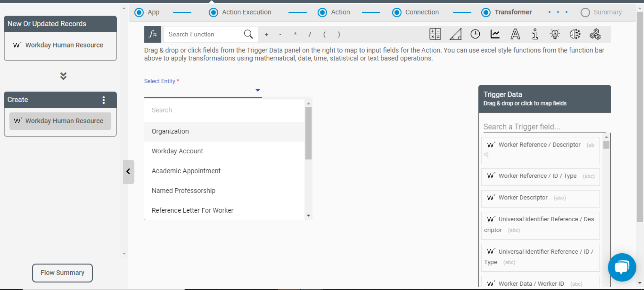Open the gears custom functions icon
This screenshot has height=290, width=644.
pyautogui.click(x=595, y=34)
